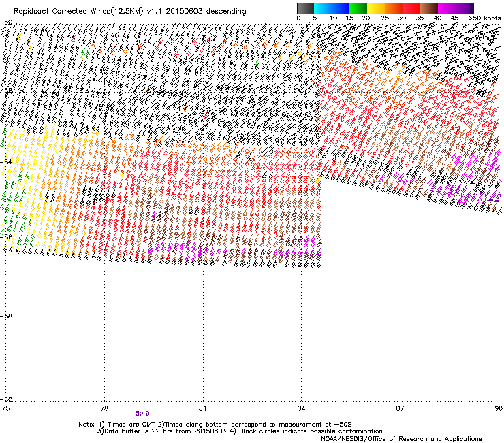Screen dimensions: 504x443
Task: Click the 87 longitude axis label
Action: point(400,408)
